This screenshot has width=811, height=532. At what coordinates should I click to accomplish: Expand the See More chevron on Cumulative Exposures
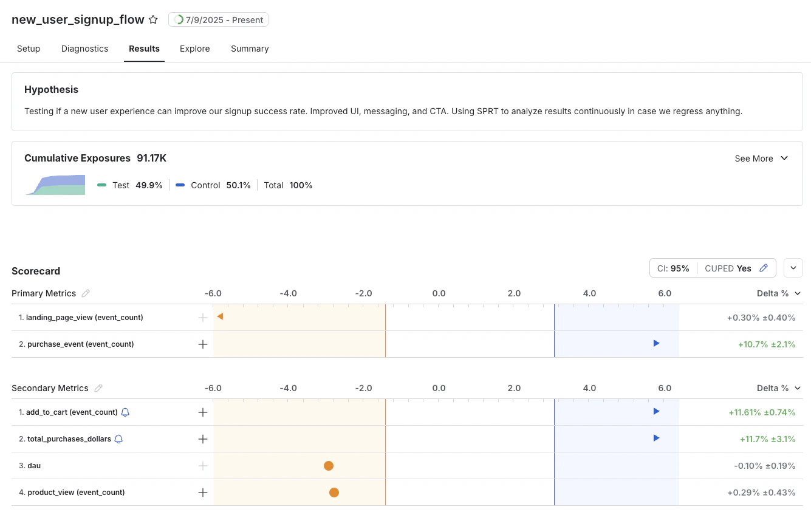(784, 159)
